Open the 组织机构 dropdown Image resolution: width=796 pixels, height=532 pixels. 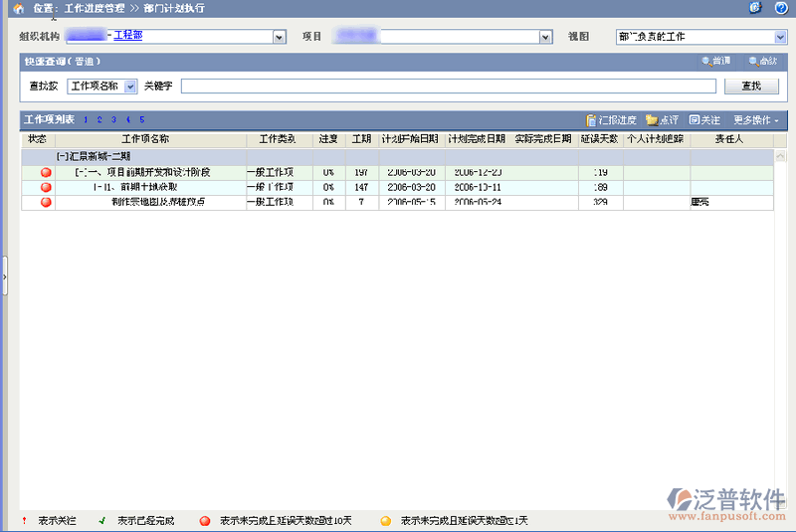click(280, 38)
